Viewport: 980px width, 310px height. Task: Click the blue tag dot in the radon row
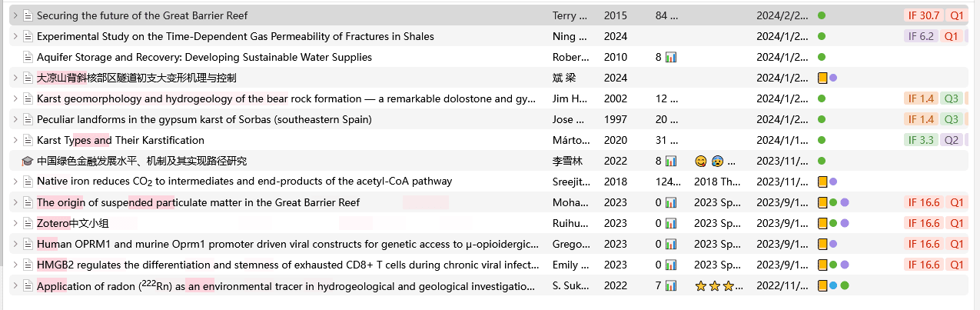pos(833,286)
